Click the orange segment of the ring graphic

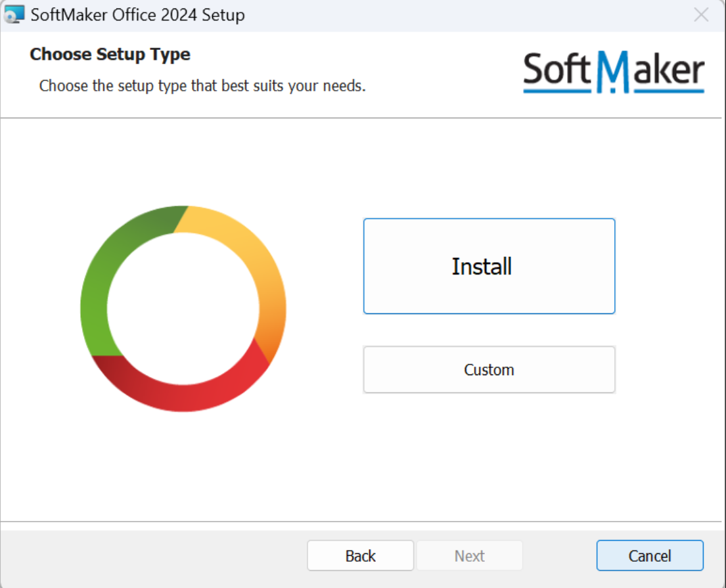pyautogui.click(x=273, y=328)
